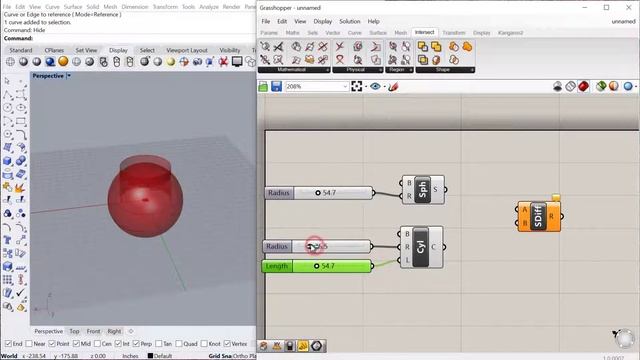Click the highlighted yellow widget in bottom canvas toolbar
Screen dimensions: 640x360
pos(303,346)
